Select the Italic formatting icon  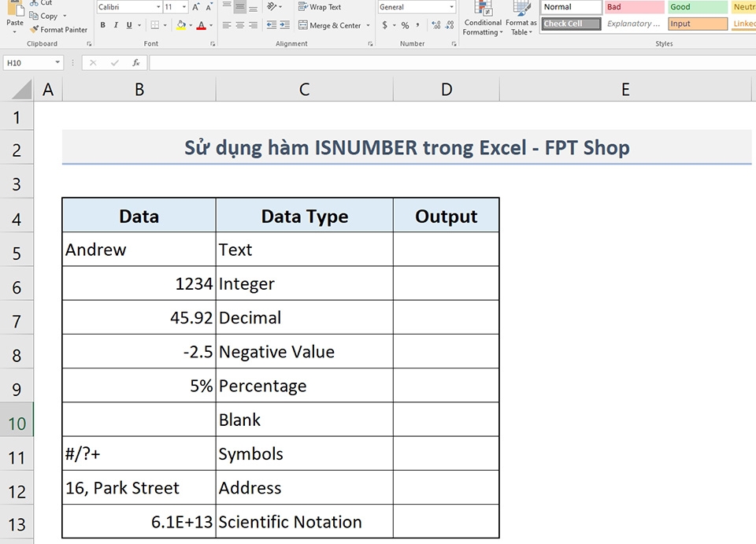[116, 24]
